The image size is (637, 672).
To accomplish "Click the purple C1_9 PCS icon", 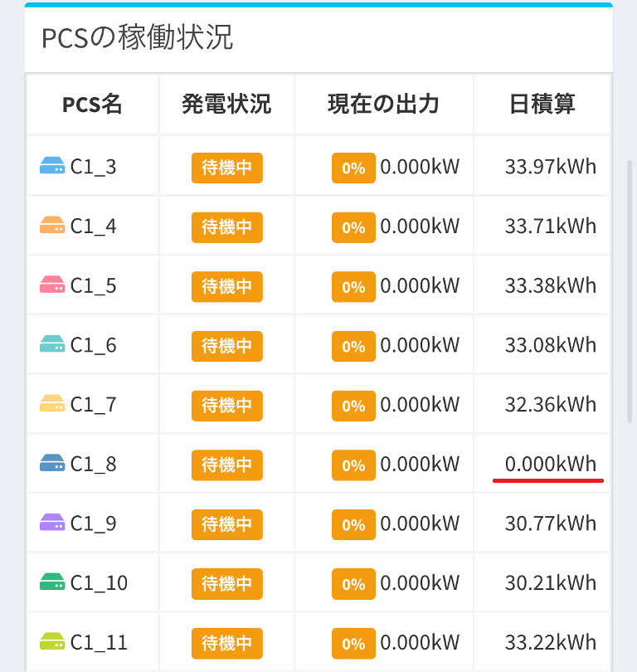I will pos(52,523).
